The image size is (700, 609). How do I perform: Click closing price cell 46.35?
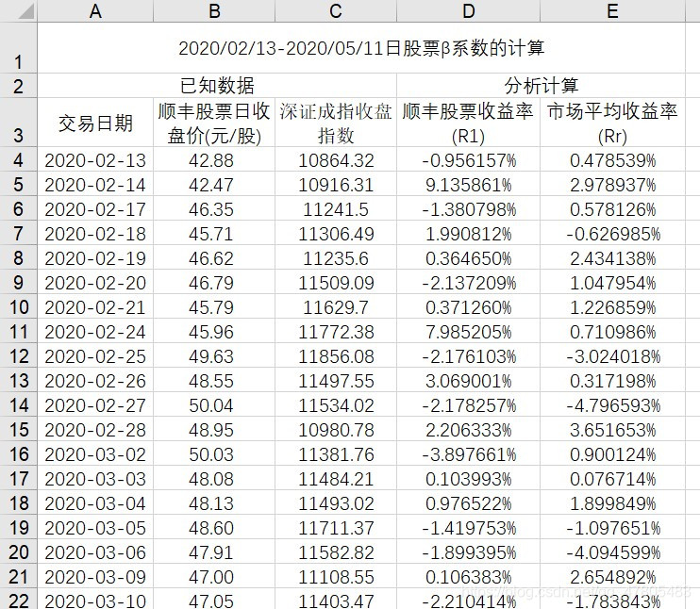click(x=214, y=208)
